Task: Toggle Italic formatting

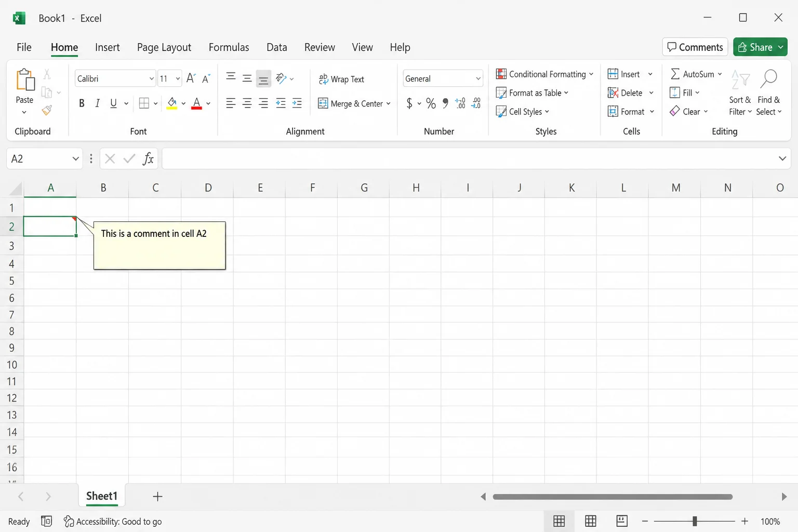Action: point(97,103)
